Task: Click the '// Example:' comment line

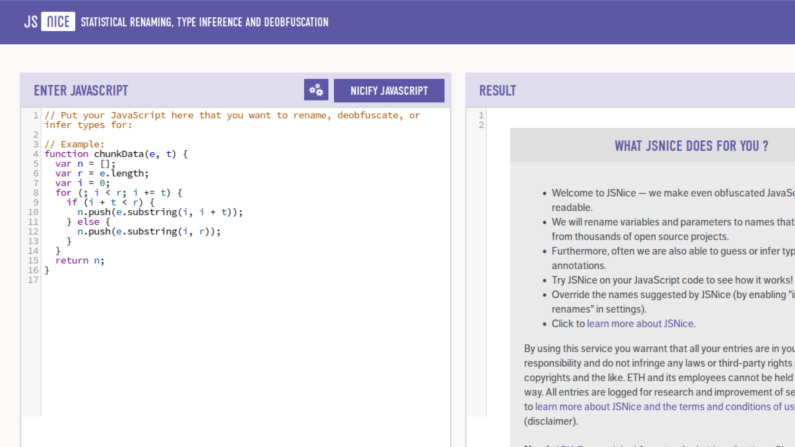Action: (74, 144)
